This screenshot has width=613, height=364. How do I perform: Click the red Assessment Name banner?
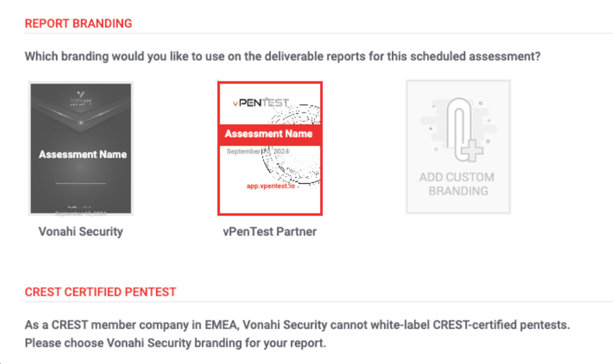click(x=269, y=134)
